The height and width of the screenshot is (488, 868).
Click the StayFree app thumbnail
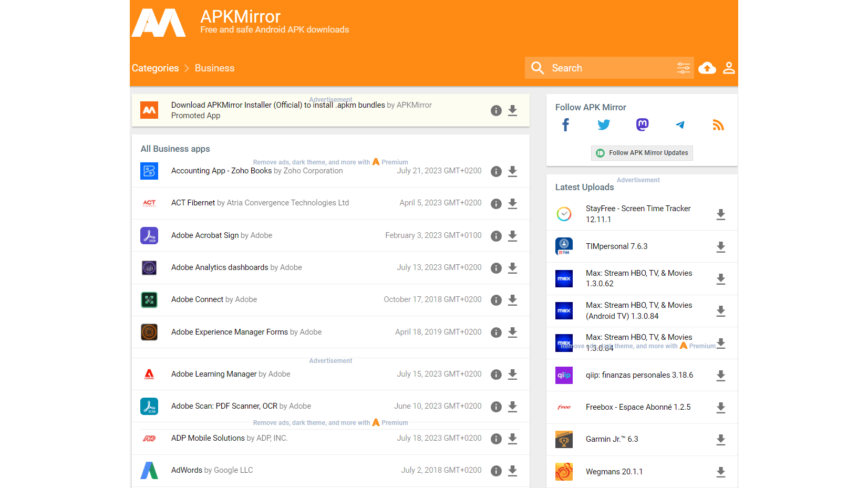[564, 214]
